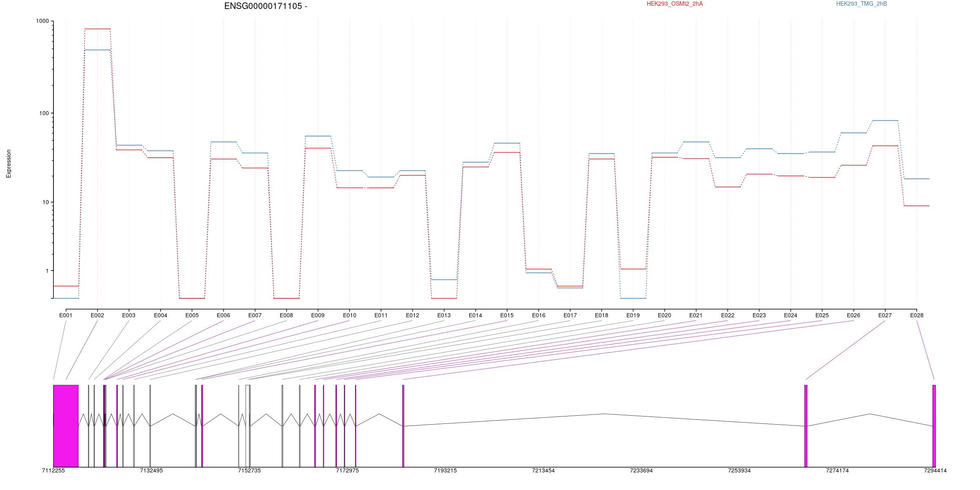
Task: Click the magenta exon box linked to E027
Action: pyautogui.click(x=806, y=426)
